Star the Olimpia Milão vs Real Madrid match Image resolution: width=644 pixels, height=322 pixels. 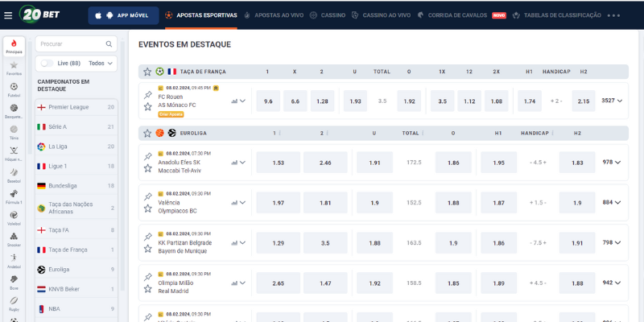point(148,289)
